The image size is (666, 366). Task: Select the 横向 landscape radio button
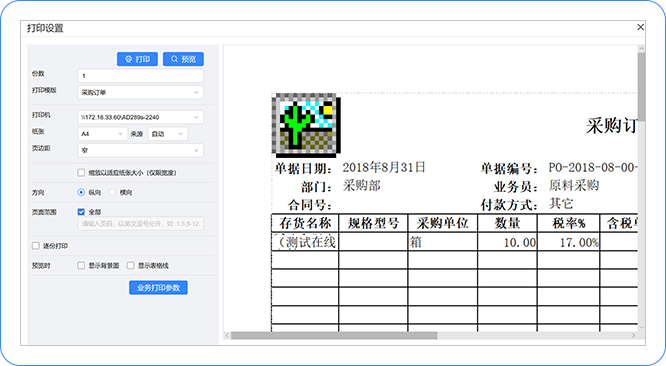click(113, 192)
